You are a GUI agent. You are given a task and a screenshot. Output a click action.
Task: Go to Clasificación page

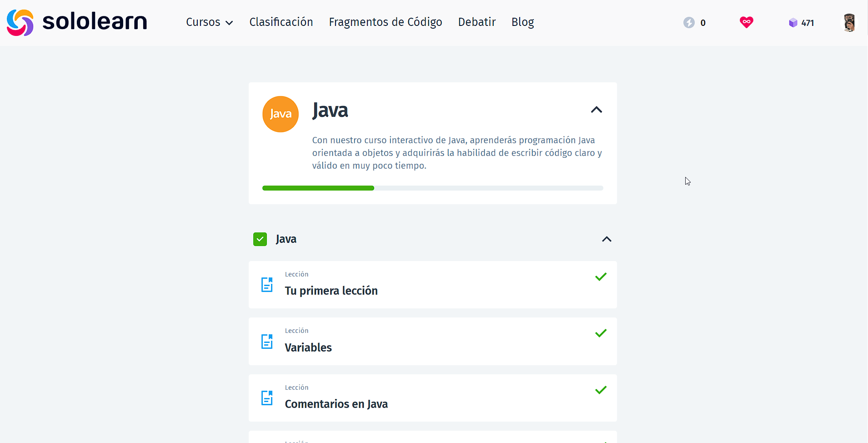[x=281, y=22]
